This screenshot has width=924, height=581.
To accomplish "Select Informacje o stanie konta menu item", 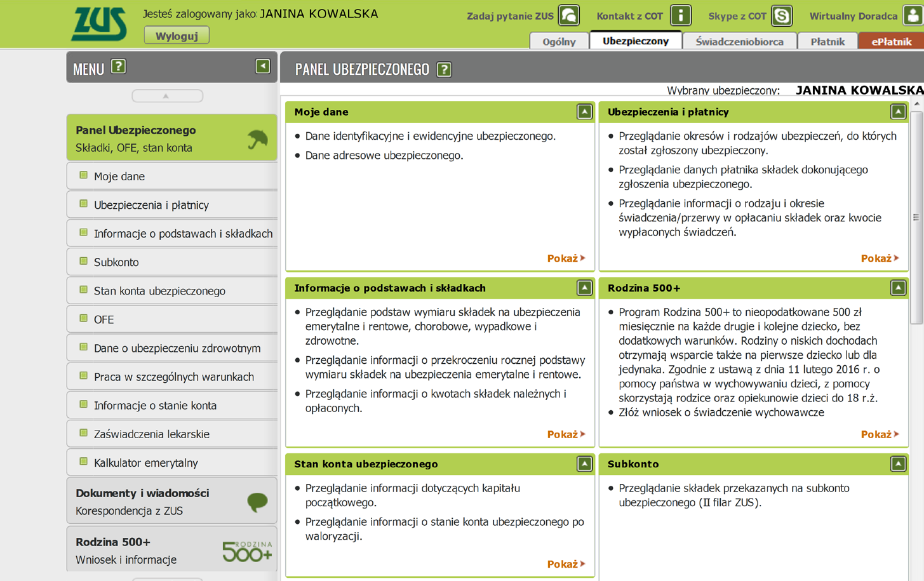I will [x=171, y=404].
